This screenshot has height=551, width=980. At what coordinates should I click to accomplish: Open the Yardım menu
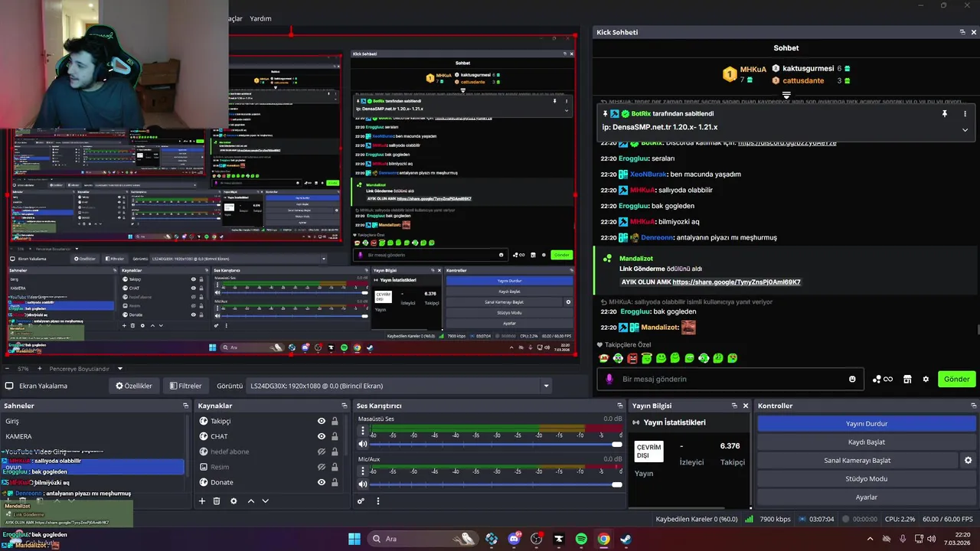(x=260, y=18)
